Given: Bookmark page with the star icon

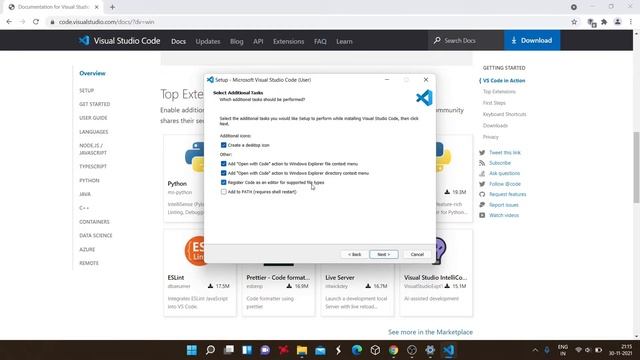Looking at the screenshot, I should click(574, 22).
